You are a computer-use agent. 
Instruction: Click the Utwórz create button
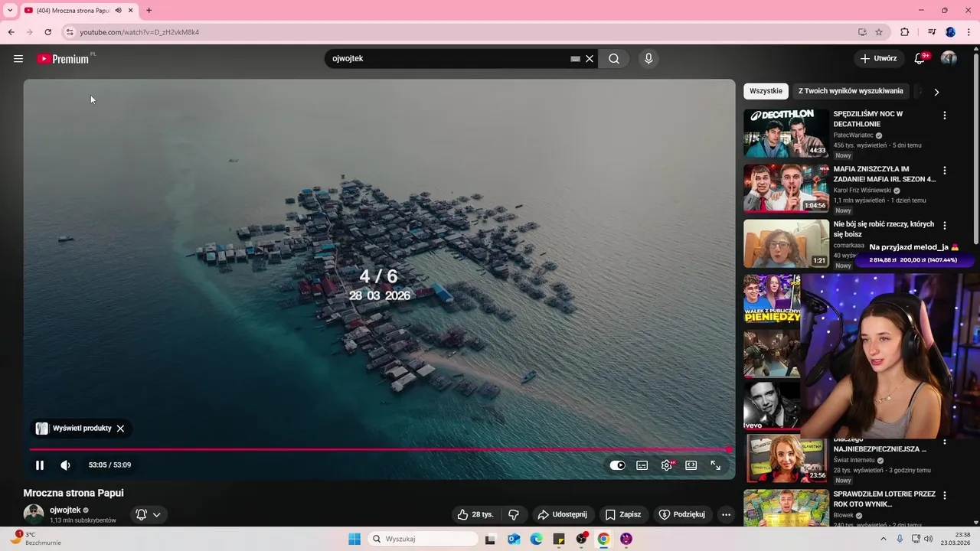(878, 58)
